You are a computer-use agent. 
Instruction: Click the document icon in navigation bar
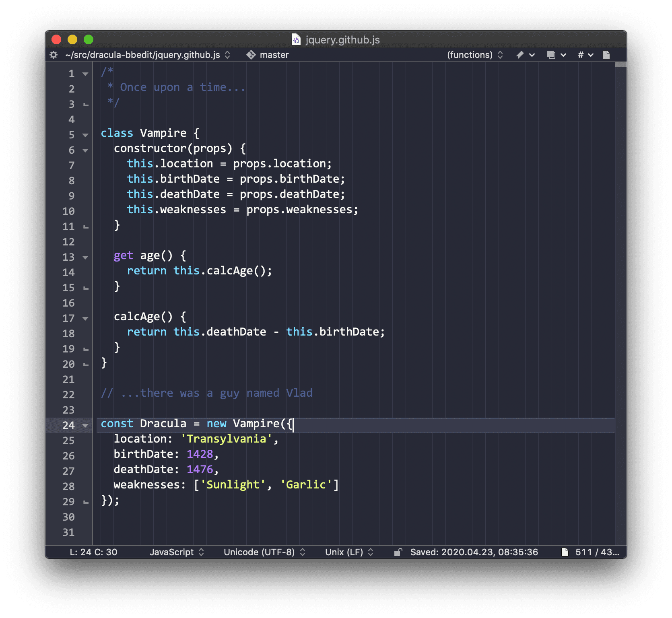pyautogui.click(x=606, y=55)
